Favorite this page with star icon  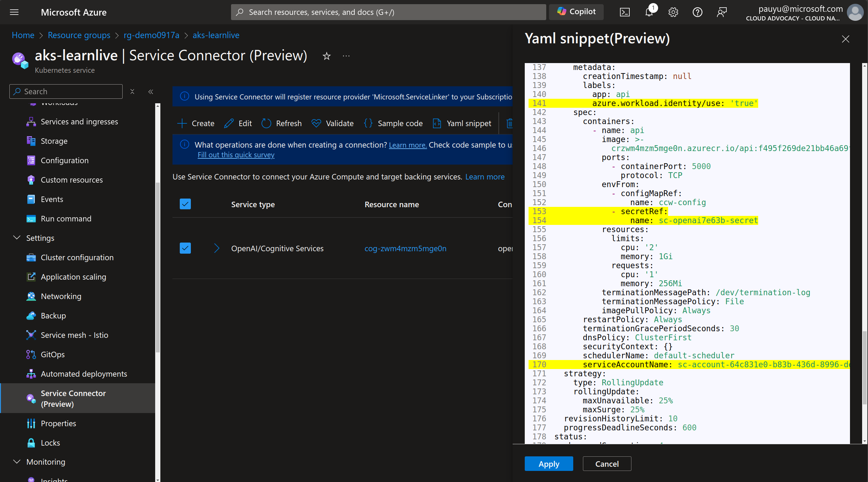tap(327, 56)
